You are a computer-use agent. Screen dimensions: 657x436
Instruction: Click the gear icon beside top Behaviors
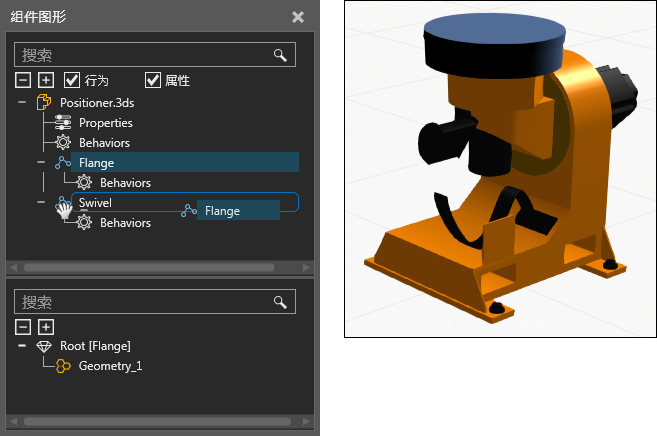(x=63, y=143)
